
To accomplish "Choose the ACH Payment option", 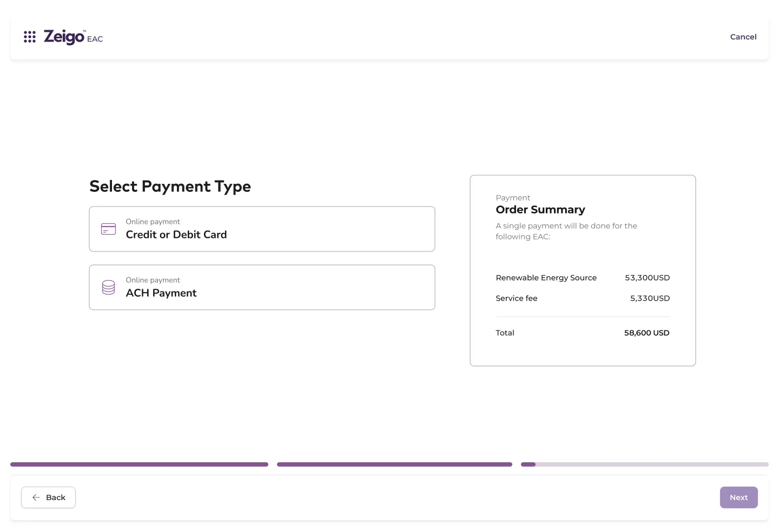I will pos(262,287).
